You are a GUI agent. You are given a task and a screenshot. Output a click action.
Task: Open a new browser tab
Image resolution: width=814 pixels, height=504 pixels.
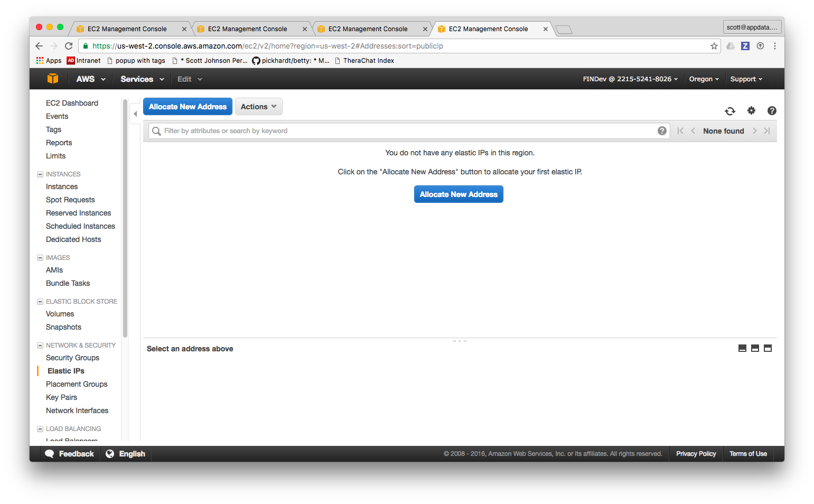click(x=564, y=30)
